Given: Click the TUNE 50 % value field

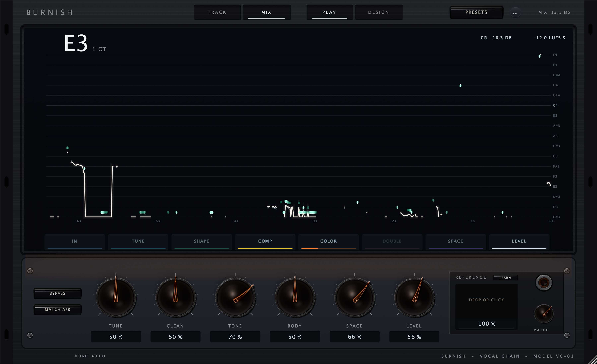Looking at the screenshot, I should pos(116,337).
